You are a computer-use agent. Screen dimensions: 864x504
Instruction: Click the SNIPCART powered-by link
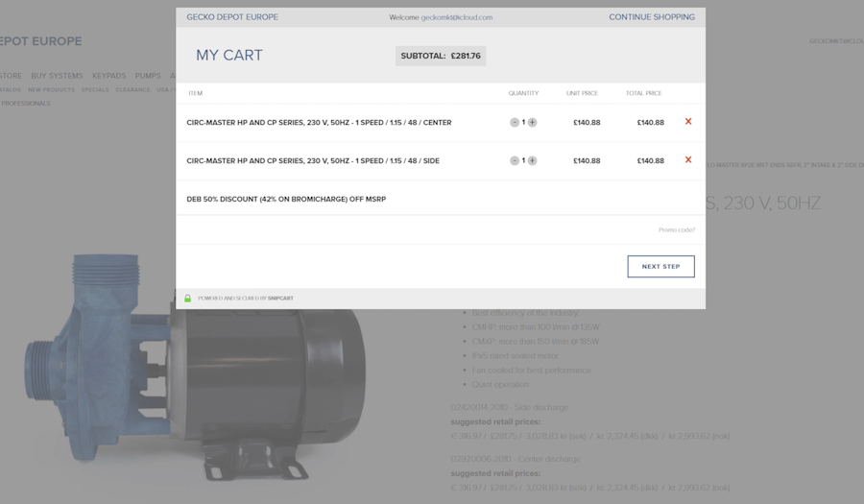click(x=280, y=298)
